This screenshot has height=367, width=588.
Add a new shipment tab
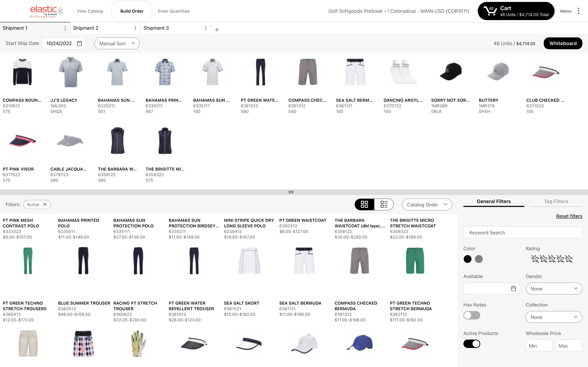[216, 29]
